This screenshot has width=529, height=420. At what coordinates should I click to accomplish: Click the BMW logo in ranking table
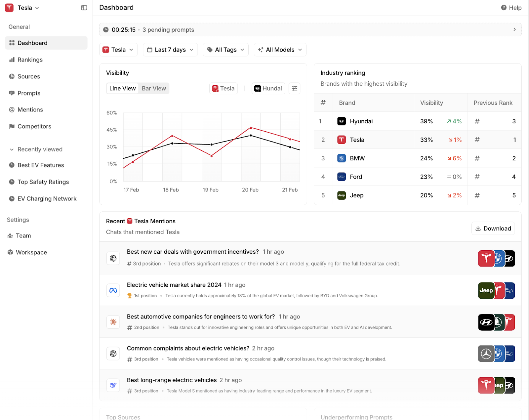pos(342,158)
